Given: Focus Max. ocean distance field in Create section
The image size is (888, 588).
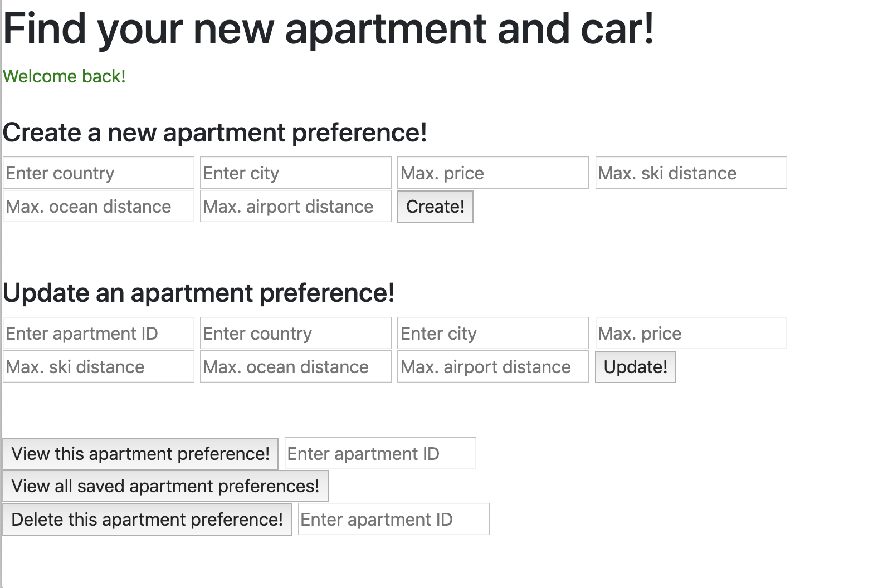Looking at the screenshot, I should [99, 206].
